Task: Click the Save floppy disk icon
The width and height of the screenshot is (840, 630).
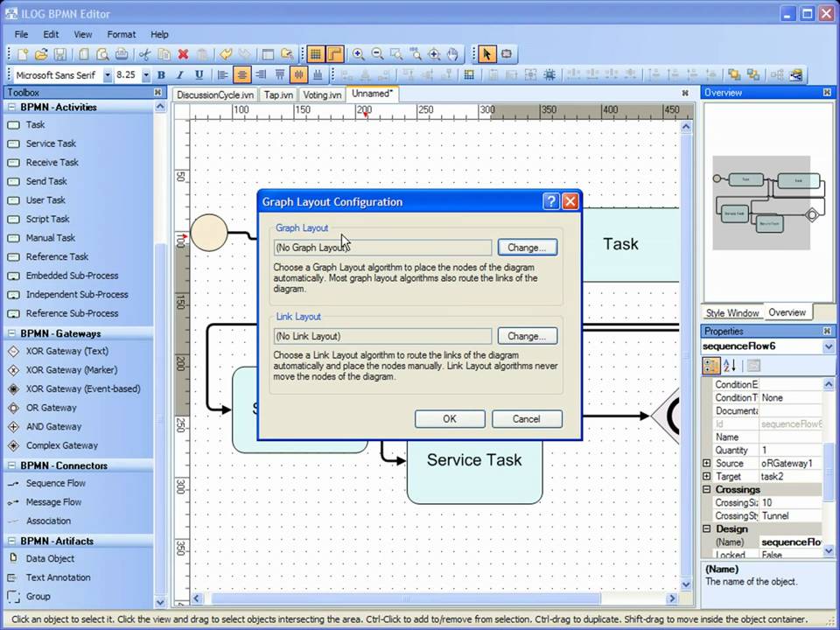Action: click(x=60, y=54)
